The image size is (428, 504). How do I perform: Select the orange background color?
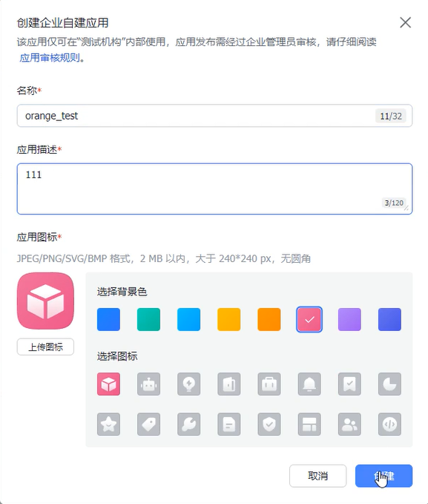pos(269,319)
